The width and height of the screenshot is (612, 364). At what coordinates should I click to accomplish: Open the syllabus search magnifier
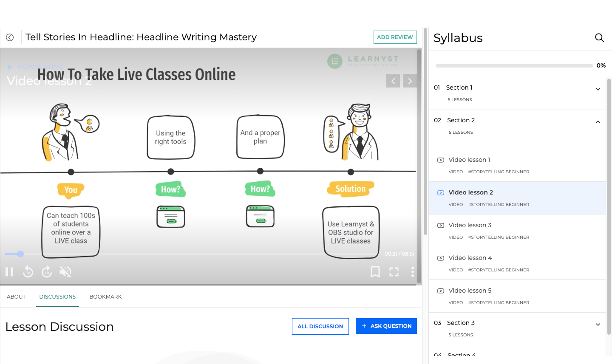tap(599, 38)
